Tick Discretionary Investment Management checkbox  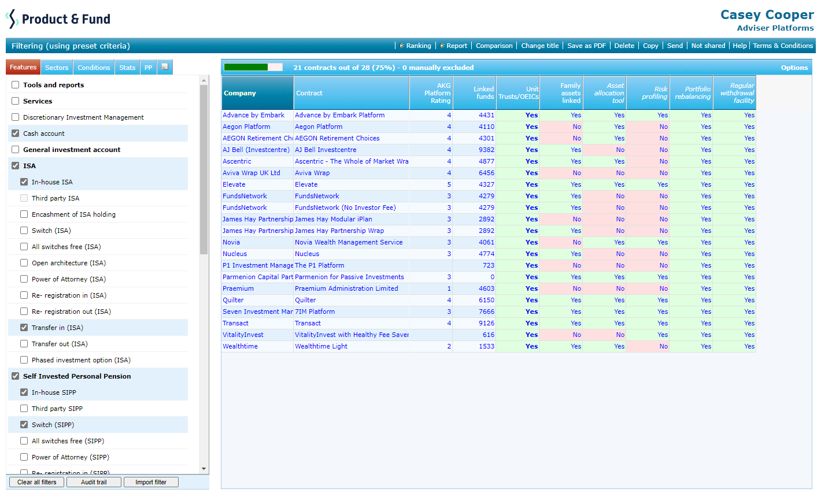click(16, 117)
